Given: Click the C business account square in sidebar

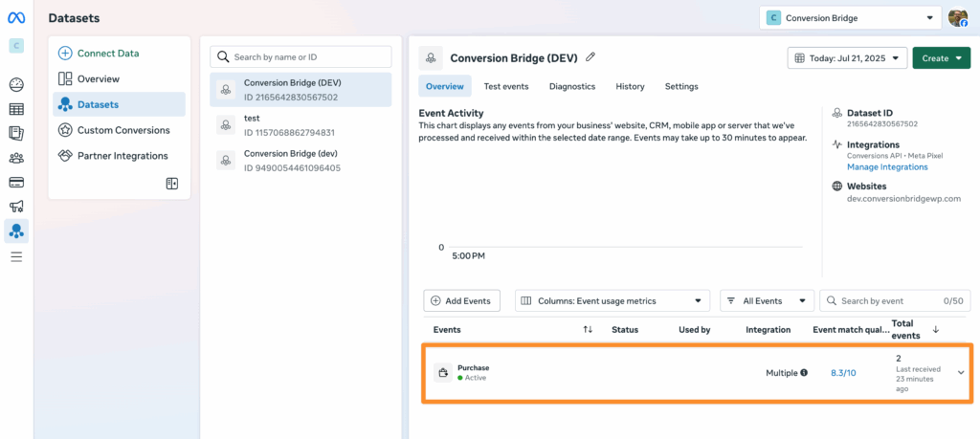Looking at the screenshot, I should (16, 46).
